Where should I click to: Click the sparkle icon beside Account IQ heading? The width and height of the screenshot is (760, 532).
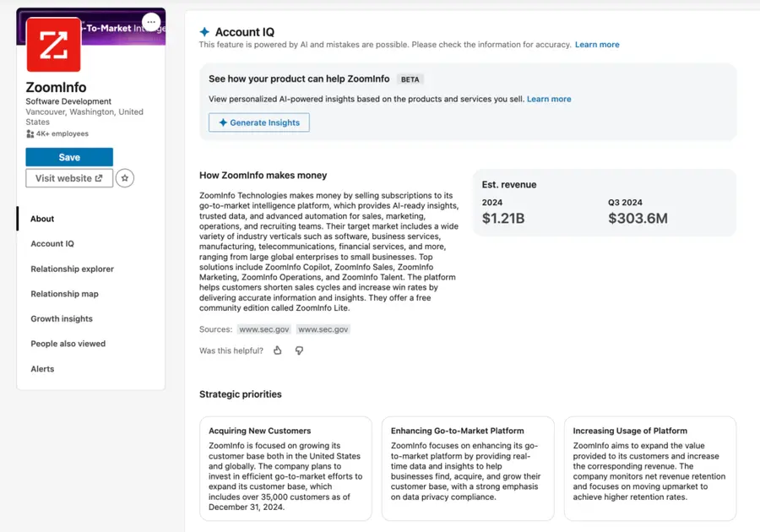coord(204,31)
